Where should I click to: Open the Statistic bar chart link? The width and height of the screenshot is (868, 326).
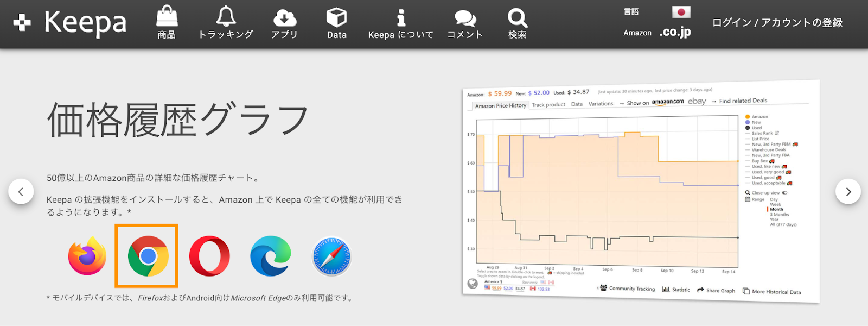(676, 290)
